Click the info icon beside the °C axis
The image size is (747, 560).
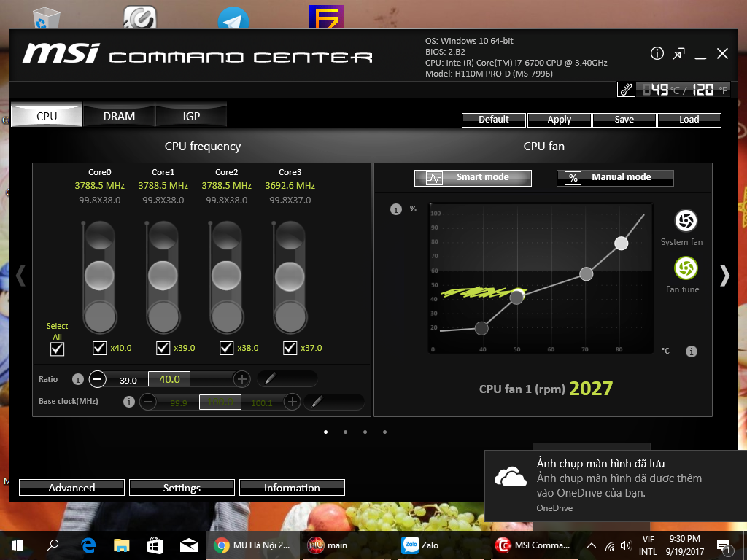(x=691, y=351)
